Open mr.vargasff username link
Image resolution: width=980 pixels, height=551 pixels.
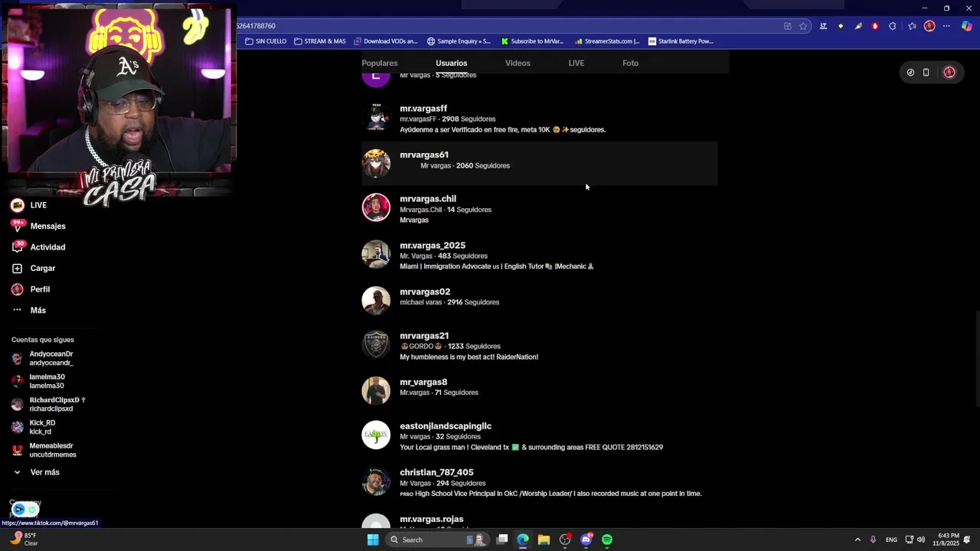(x=423, y=109)
